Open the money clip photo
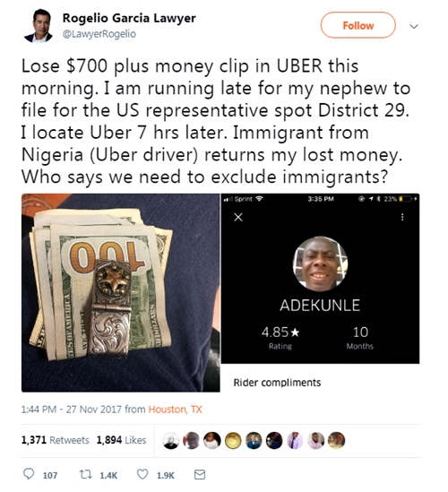Viewport: 448px width, 492px height. (x=120, y=293)
